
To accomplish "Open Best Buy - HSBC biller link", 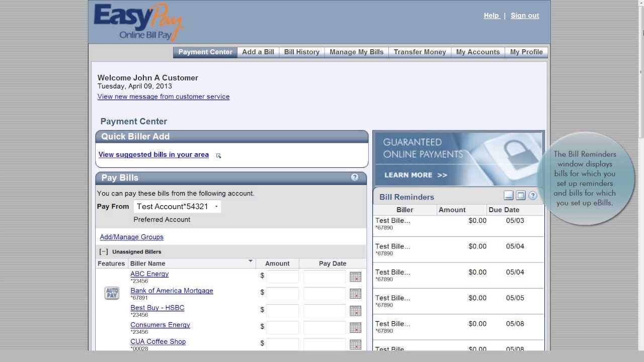I will click(157, 308).
